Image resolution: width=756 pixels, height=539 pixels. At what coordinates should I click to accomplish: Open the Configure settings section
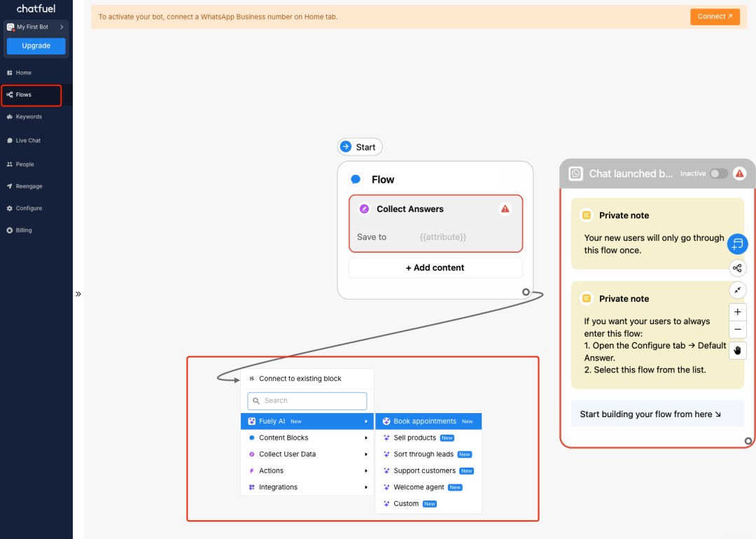(24, 209)
